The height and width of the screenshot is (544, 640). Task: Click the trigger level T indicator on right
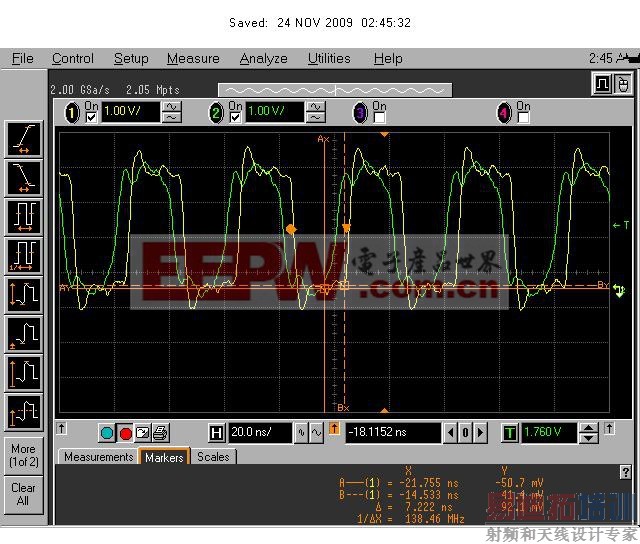(621, 225)
